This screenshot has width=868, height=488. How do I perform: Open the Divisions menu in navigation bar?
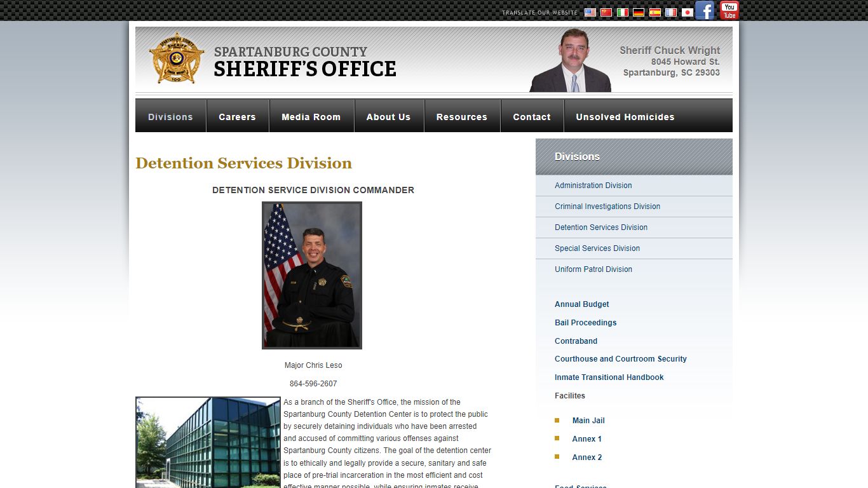pos(170,117)
